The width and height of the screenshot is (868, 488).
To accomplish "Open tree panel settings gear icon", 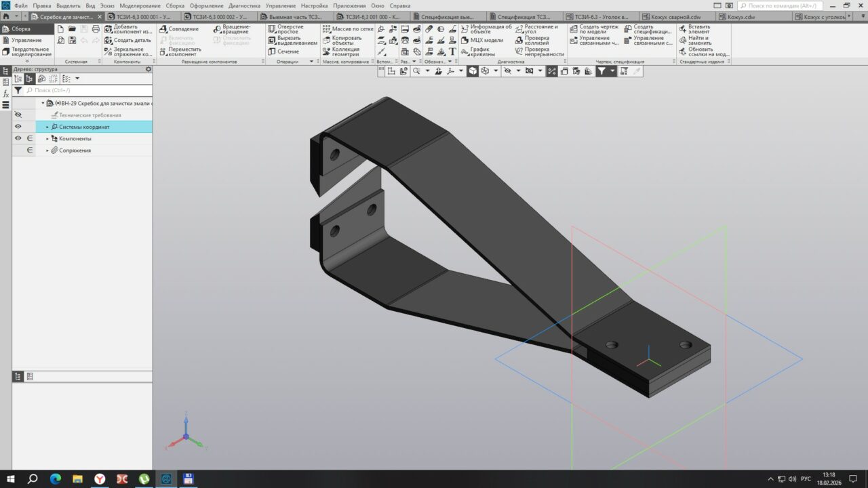I will 149,69.
